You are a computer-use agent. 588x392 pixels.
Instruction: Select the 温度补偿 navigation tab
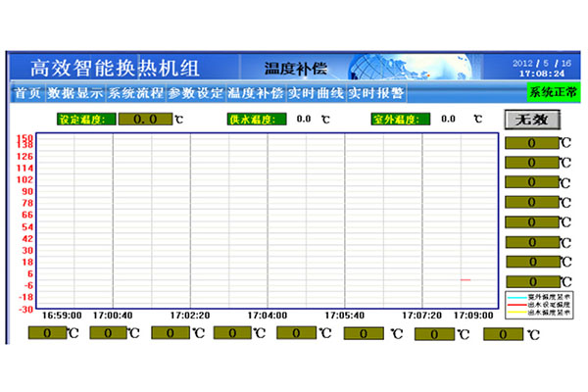[x=256, y=93]
